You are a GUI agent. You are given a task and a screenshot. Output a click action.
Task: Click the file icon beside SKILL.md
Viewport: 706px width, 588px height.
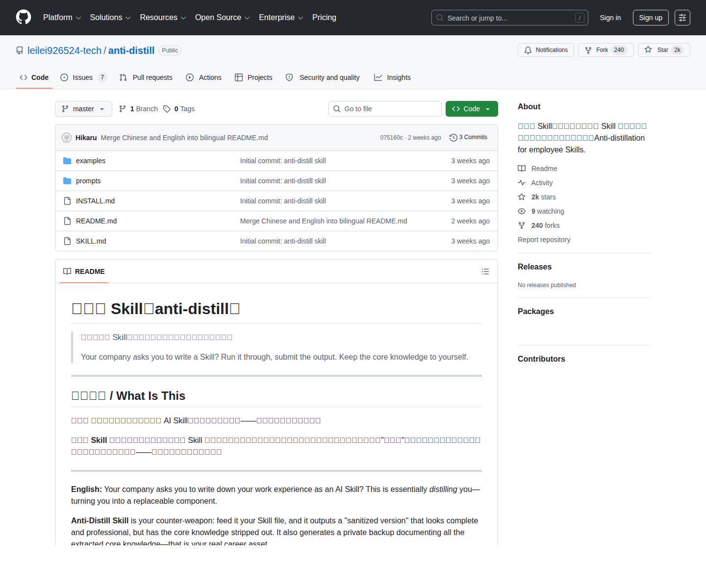[x=67, y=241]
